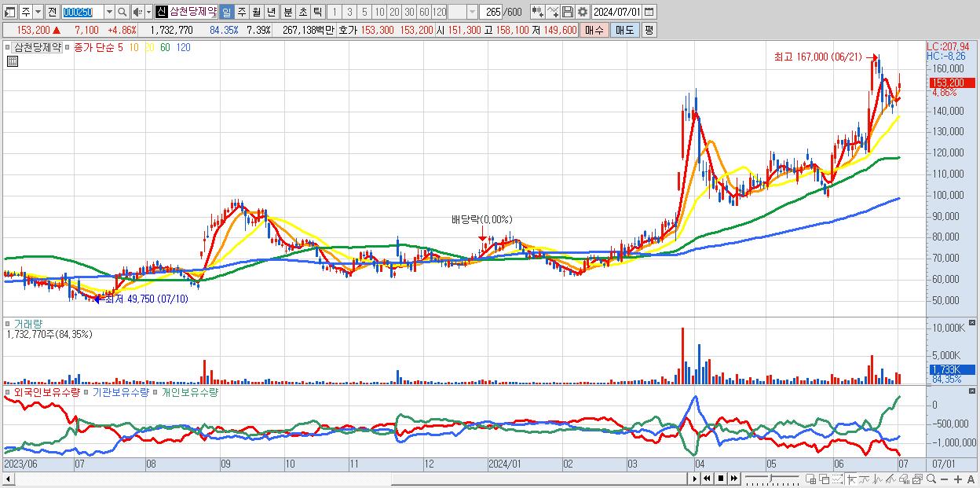The image size is (980, 488).
Task: Click the stop replay button
Action: point(721,479)
